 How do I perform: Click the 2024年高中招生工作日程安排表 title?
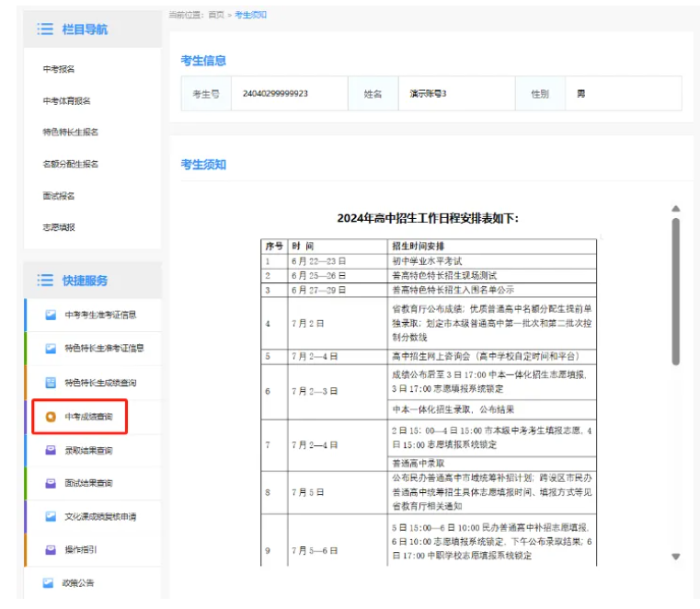[x=427, y=218]
